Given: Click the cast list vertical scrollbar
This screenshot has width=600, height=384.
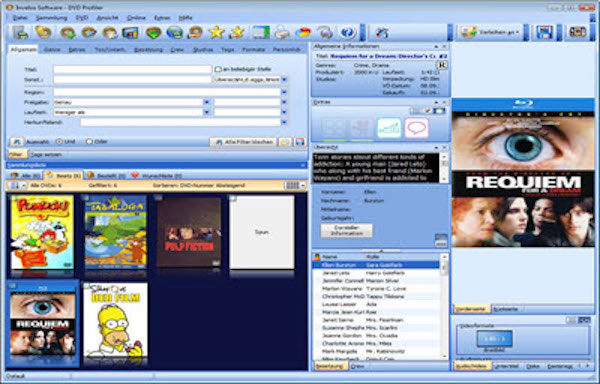Looking at the screenshot, I should pyautogui.click(x=444, y=306).
